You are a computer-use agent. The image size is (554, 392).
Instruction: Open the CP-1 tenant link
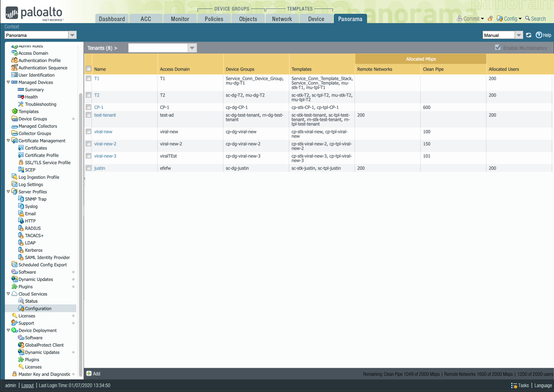click(x=99, y=107)
